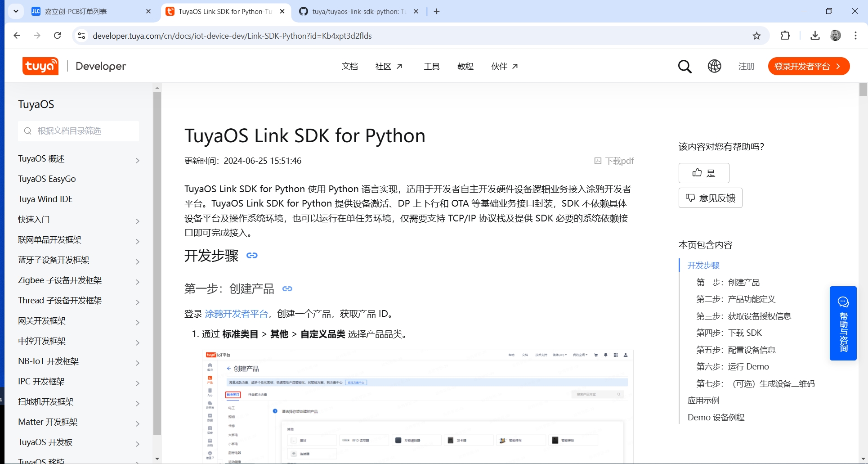Viewport: 868px width, 464px height.
Task: Open a new browser tab
Action: 437,11
